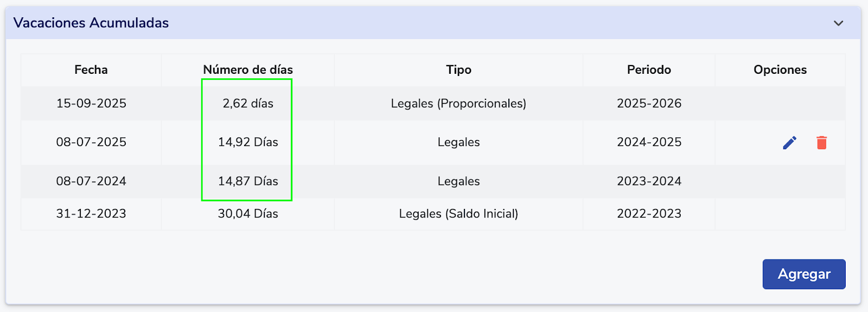Click the Legales (Saldo Inicial) type cell
868x312 pixels.
click(x=458, y=214)
